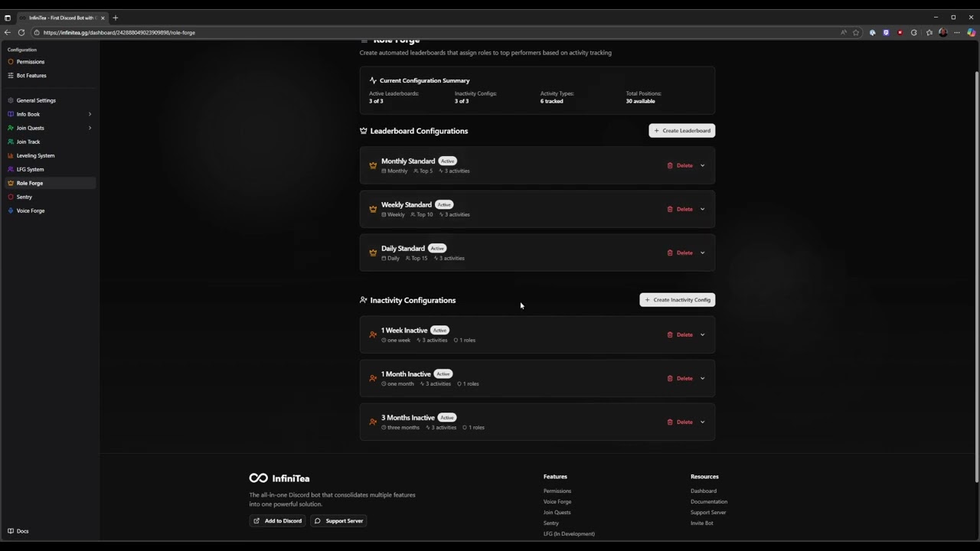The width and height of the screenshot is (980, 551).
Task: Click the InfiniTea infinity logo in footer
Action: (x=258, y=478)
